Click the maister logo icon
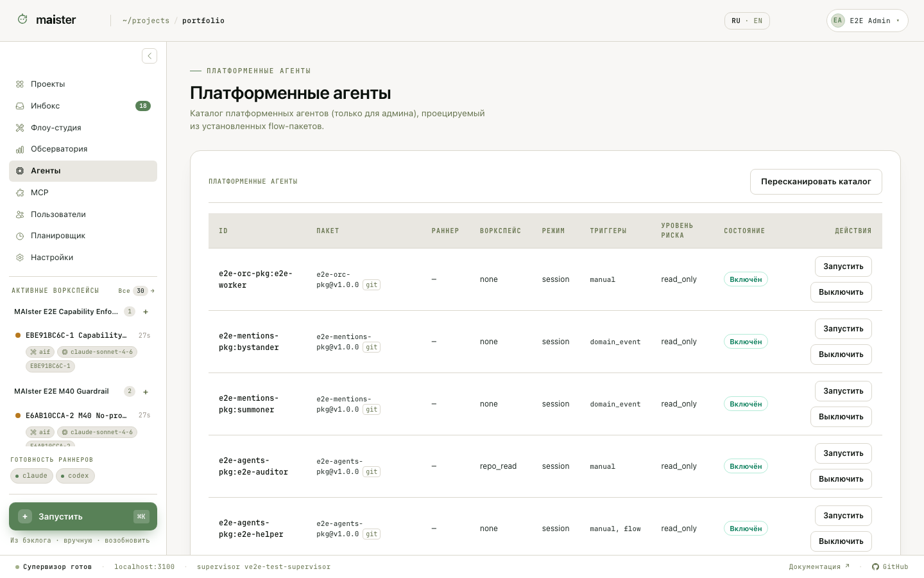Image resolution: width=924 pixels, height=578 pixels. coord(22,19)
